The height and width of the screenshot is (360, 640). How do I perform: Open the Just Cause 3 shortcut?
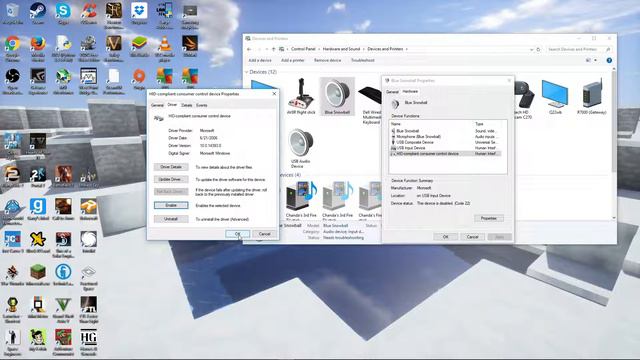point(12,242)
